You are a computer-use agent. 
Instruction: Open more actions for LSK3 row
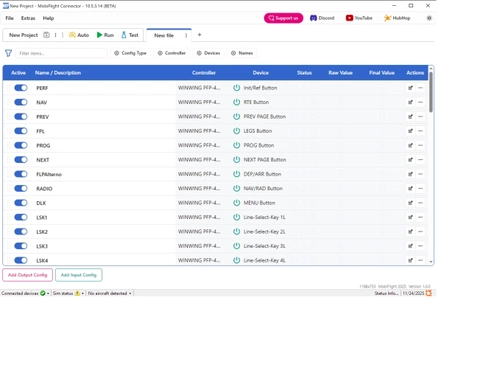pyautogui.click(x=420, y=246)
